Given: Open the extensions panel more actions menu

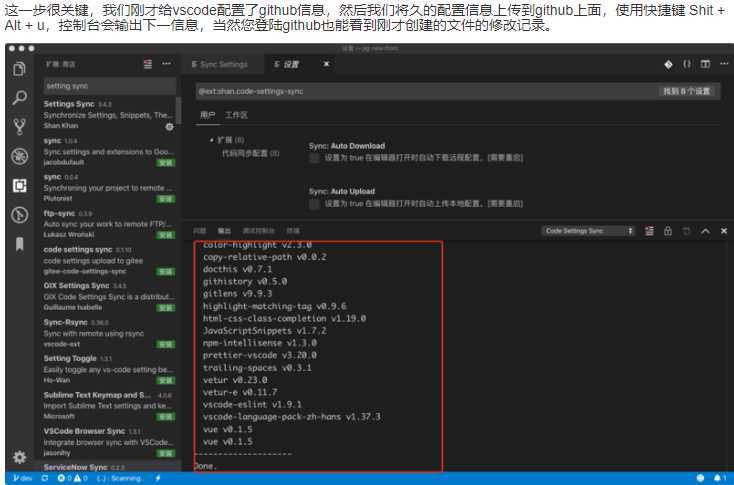Looking at the screenshot, I should pos(166,64).
